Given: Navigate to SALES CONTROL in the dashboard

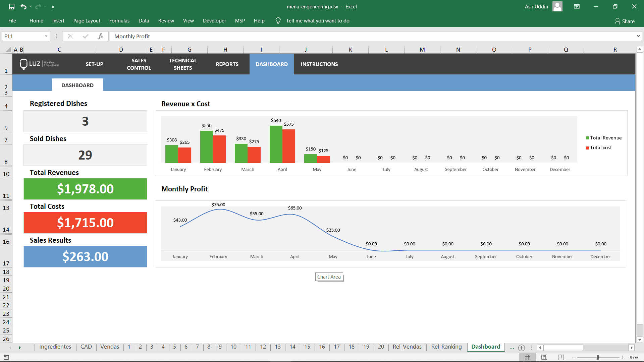Looking at the screenshot, I should coord(139,64).
